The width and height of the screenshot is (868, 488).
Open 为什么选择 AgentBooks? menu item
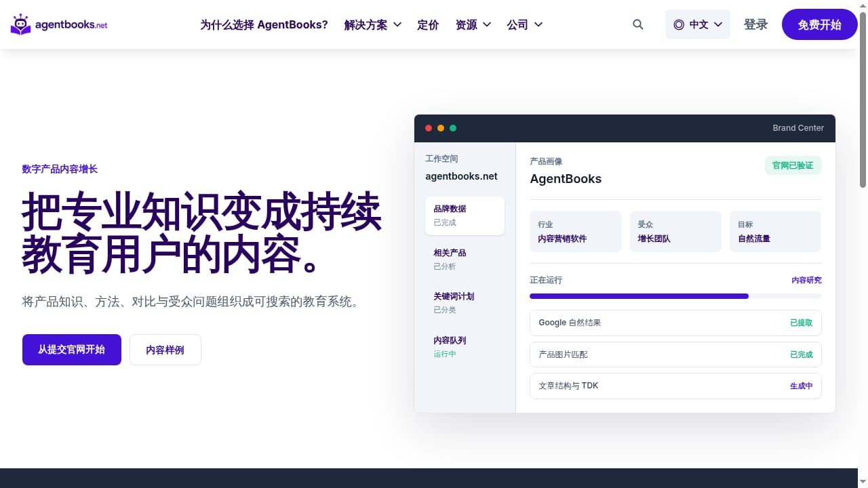click(x=264, y=25)
